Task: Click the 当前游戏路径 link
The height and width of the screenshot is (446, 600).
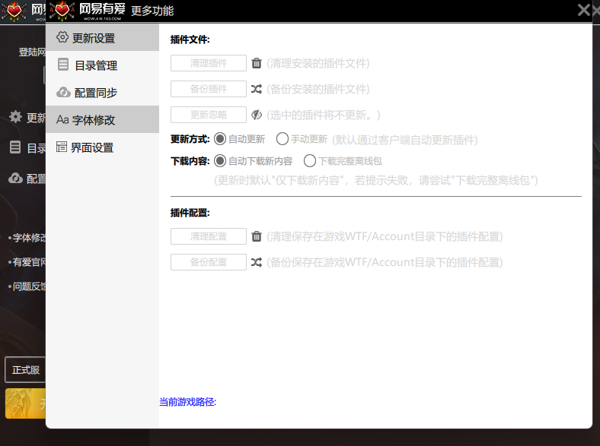Action: [188, 402]
